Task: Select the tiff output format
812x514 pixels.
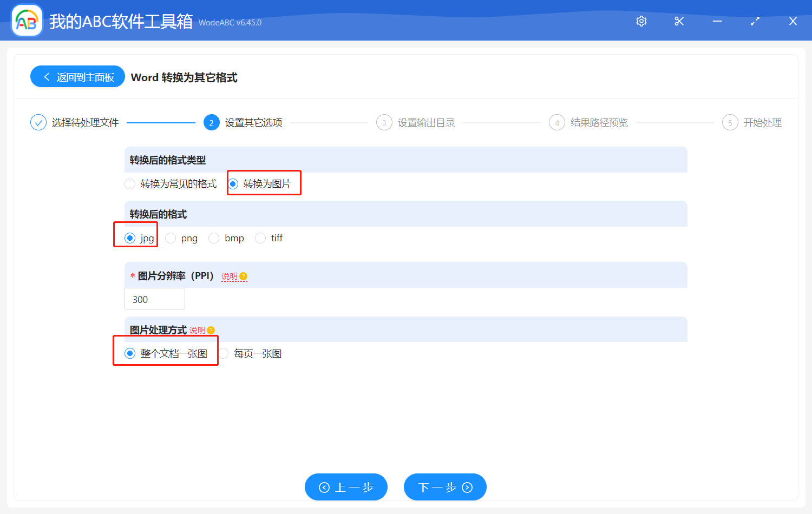Action: tap(260, 238)
